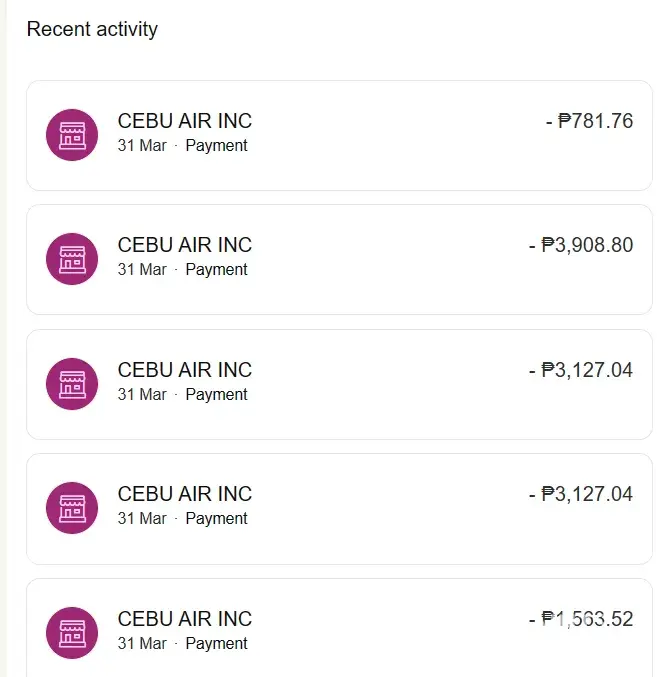657x677 pixels.
Task: Click "31 Mar · Payment" on the ₱3,908.80 card
Action: [182, 270]
